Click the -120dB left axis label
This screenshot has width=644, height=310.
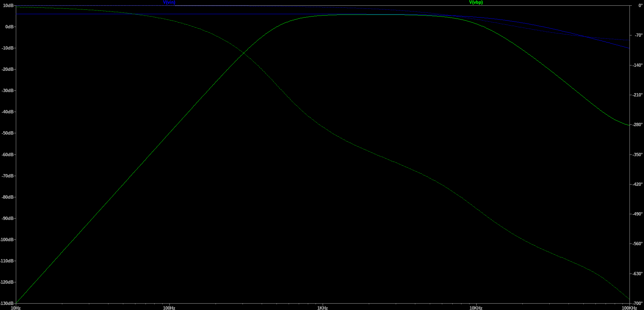pos(7,282)
